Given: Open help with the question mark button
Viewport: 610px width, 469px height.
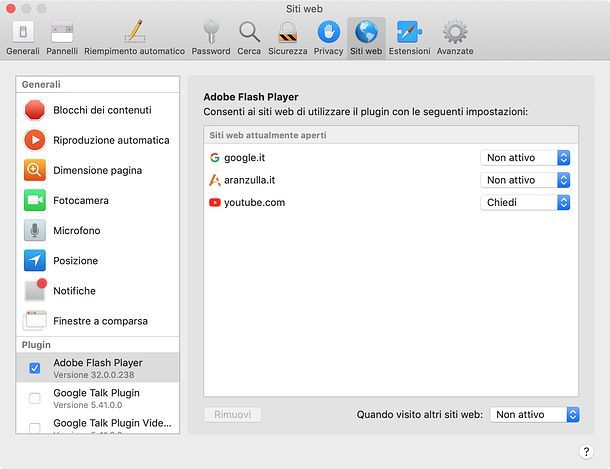Looking at the screenshot, I should [x=586, y=452].
